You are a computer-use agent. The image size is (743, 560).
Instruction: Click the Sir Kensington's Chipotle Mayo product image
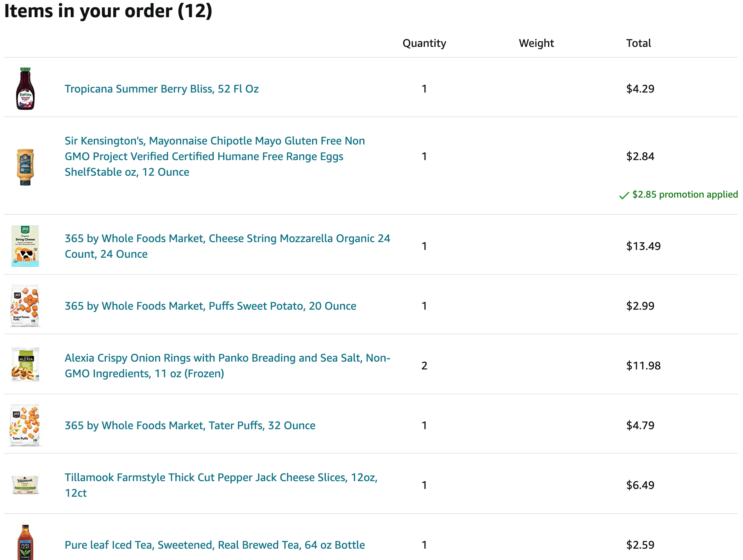25,167
